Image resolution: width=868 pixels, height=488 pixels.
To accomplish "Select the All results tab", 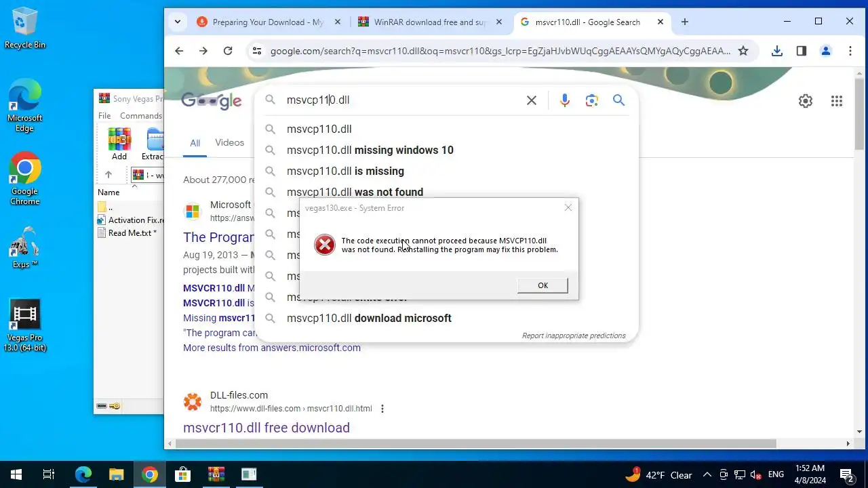I will [x=195, y=143].
